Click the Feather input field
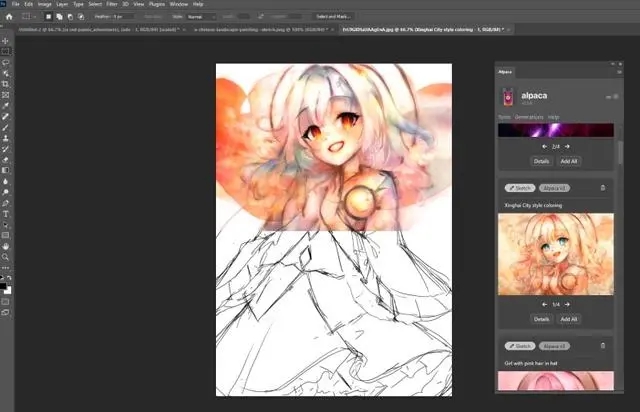640x412 pixels. click(124, 17)
